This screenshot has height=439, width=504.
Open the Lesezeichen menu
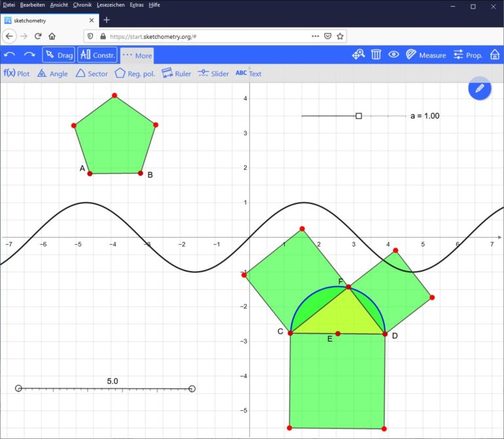pyautogui.click(x=110, y=5)
